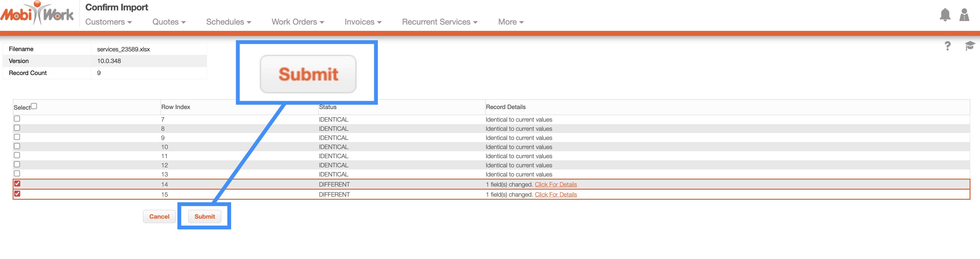
Task: Open the Recurrent Services menu
Action: [439, 22]
